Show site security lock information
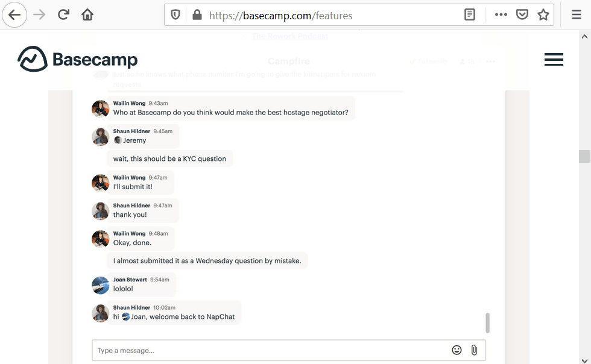 pyautogui.click(x=197, y=15)
